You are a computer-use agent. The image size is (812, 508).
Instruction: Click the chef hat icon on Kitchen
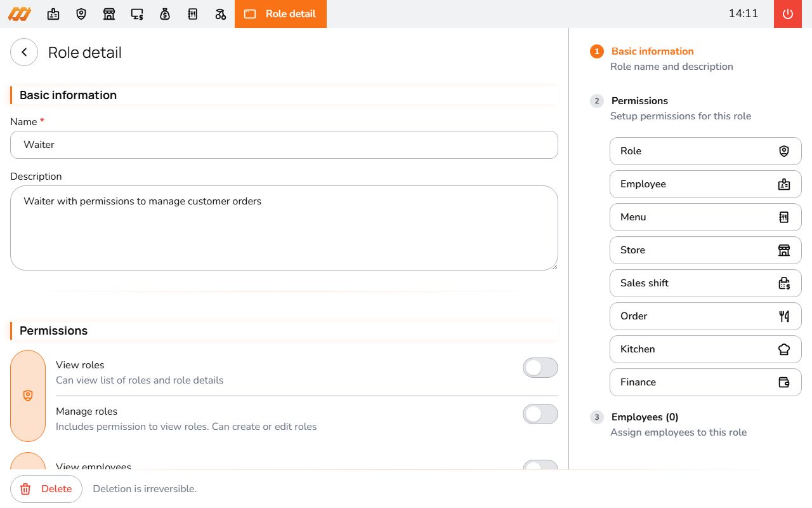(x=784, y=349)
